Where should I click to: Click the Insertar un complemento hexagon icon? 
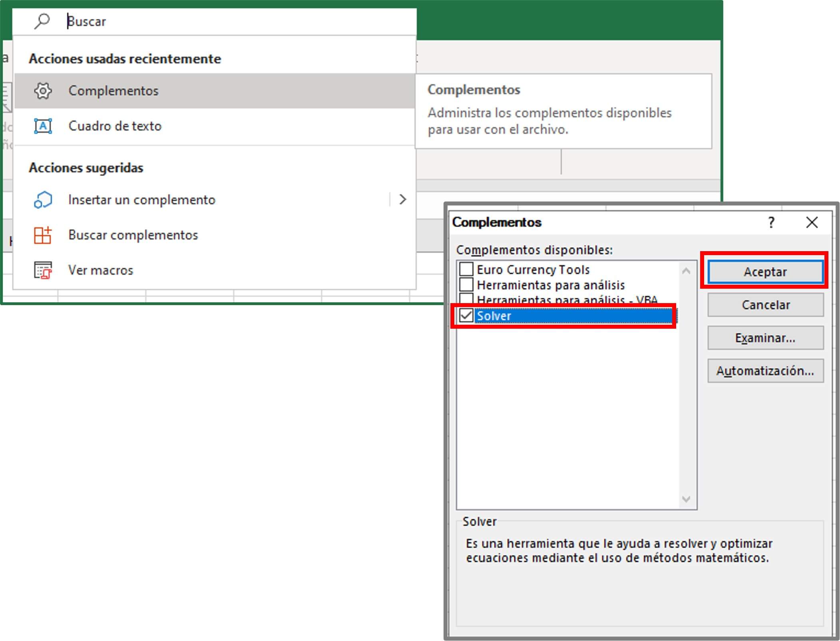tap(44, 200)
